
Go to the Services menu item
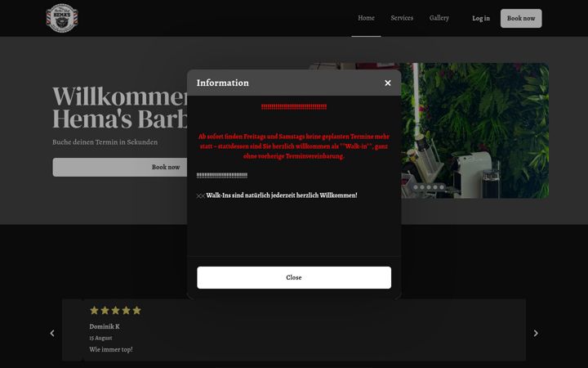402,18
